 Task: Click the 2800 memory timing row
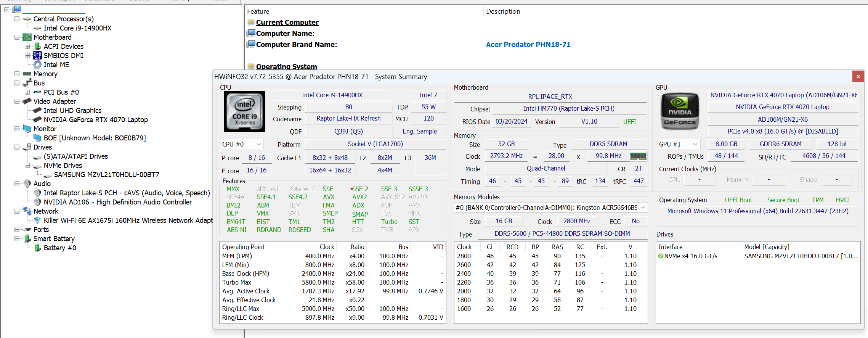pos(550,256)
